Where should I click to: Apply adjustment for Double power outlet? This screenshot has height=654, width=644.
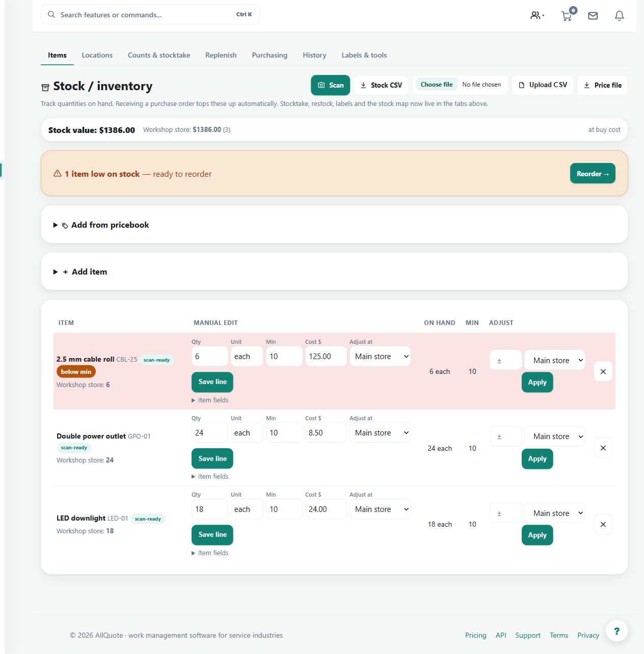537,459
